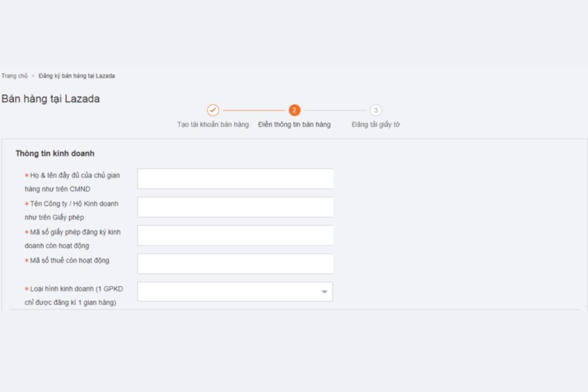Click the Mã số giấy phép đăng ký label
Image resolution: width=588 pixels, height=392 pixels.
pyautogui.click(x=73, y=239)
